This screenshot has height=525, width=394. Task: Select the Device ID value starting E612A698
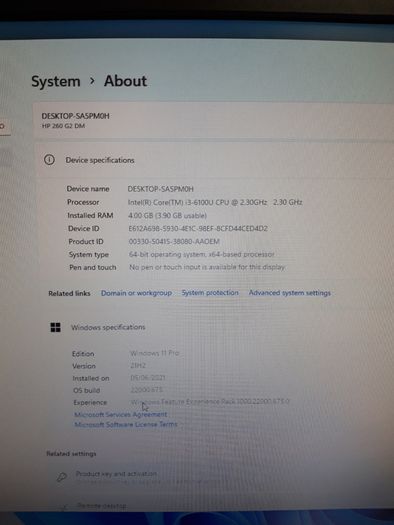click(x=198, y=228)
